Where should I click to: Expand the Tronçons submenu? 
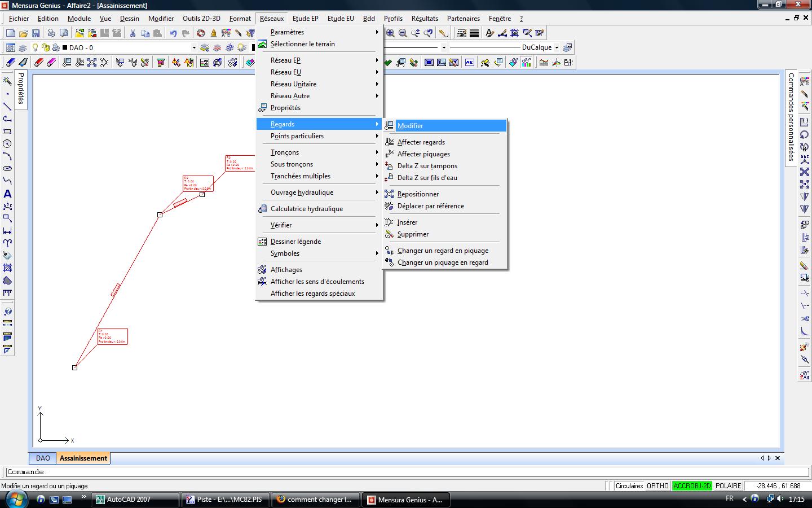320,152
